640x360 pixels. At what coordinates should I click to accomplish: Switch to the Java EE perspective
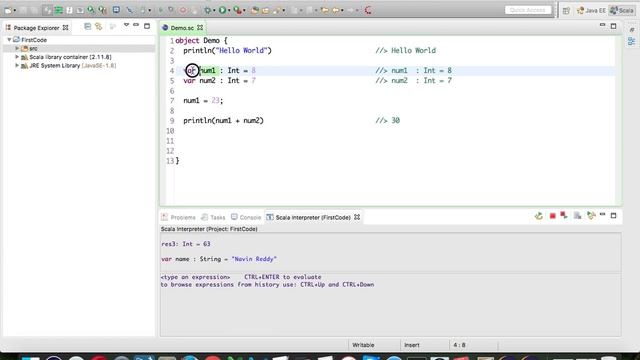[591, 11]
